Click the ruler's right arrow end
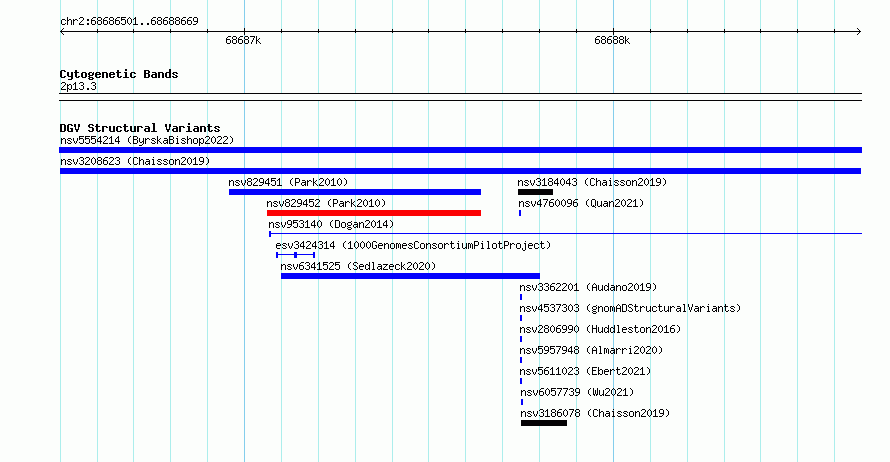This screenshot has height=462, width=890. [x=859, y=31]
